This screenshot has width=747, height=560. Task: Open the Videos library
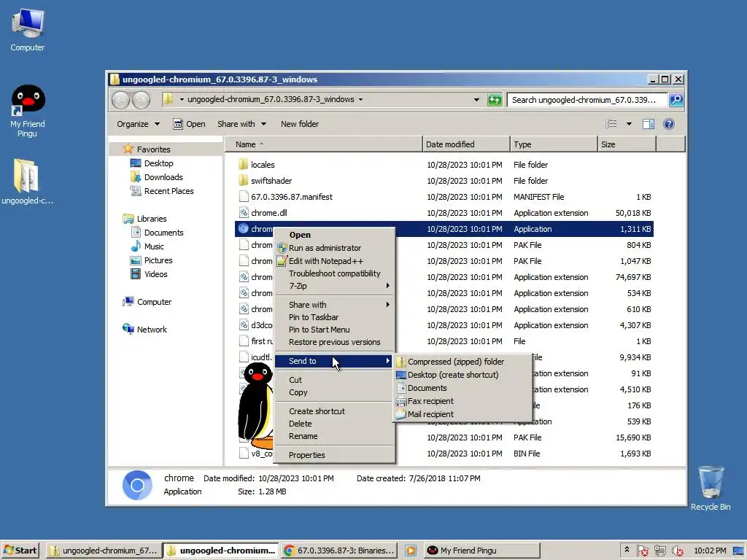point(149,274)
